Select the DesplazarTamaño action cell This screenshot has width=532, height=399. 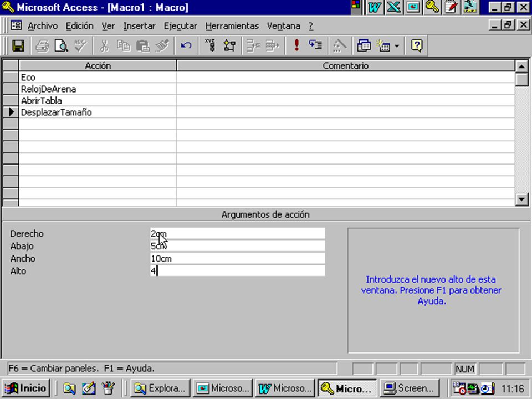[98, 112]
